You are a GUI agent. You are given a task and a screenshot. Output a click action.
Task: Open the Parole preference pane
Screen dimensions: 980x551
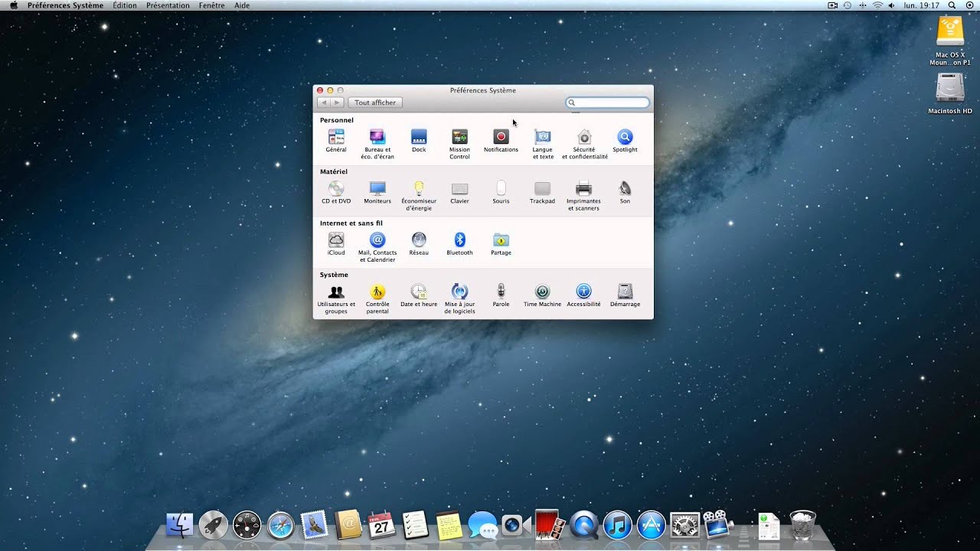pos(501,295)
